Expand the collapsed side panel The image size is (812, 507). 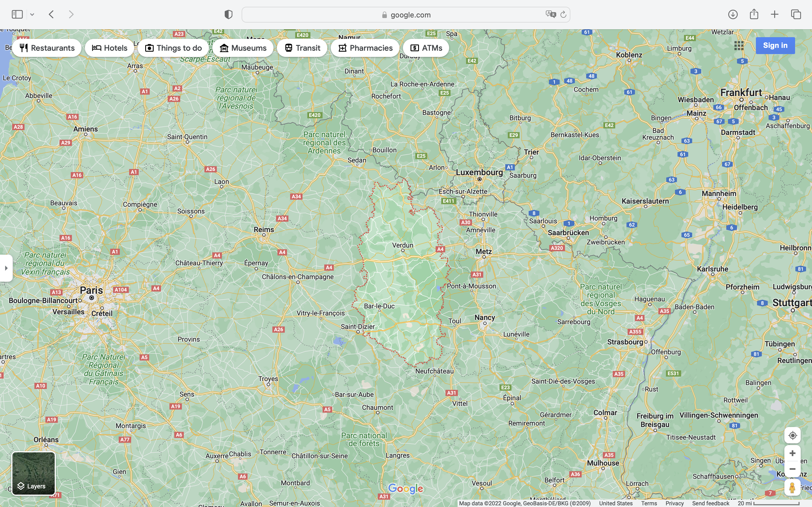pyautogui.click(x=6, y=268)
